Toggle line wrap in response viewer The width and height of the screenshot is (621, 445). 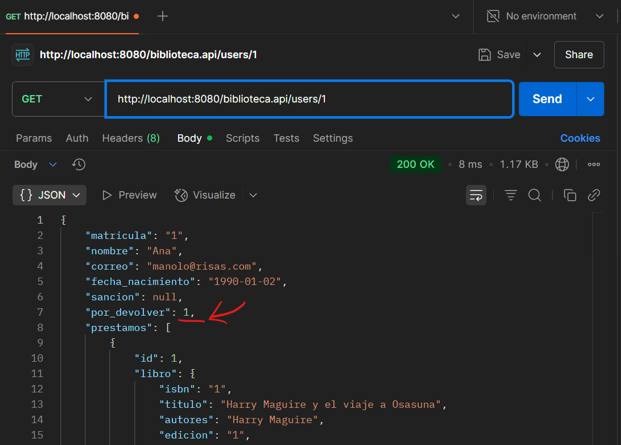[x=476, y=195]
